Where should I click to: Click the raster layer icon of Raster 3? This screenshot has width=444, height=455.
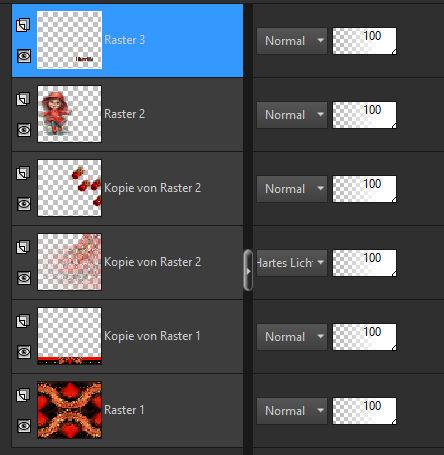[23, 25]
